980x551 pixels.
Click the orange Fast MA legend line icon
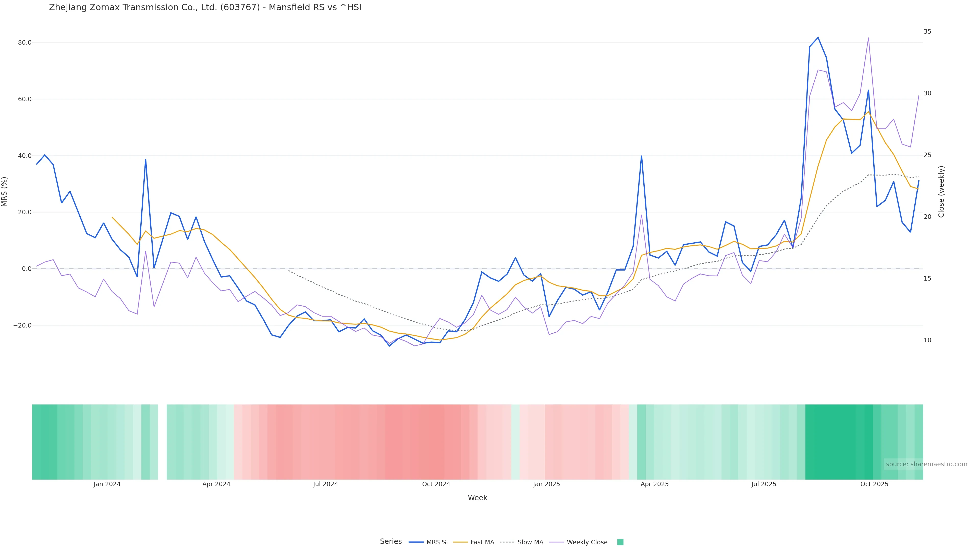460,542
